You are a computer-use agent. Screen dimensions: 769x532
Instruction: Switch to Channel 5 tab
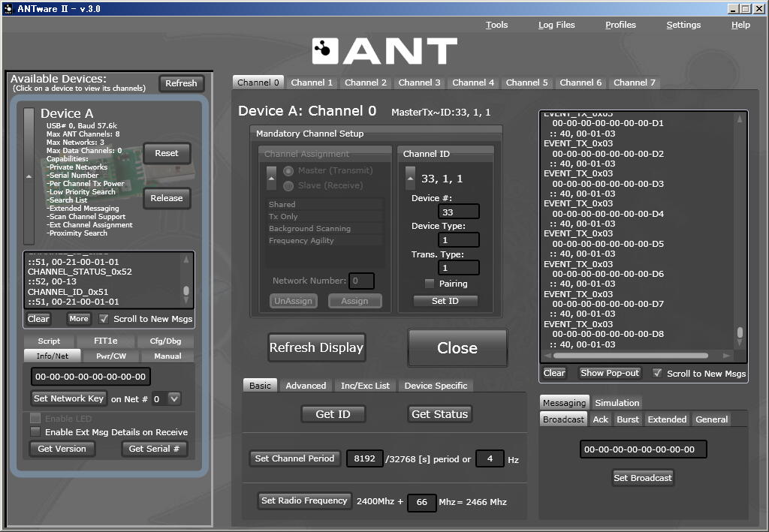(526, 83)
